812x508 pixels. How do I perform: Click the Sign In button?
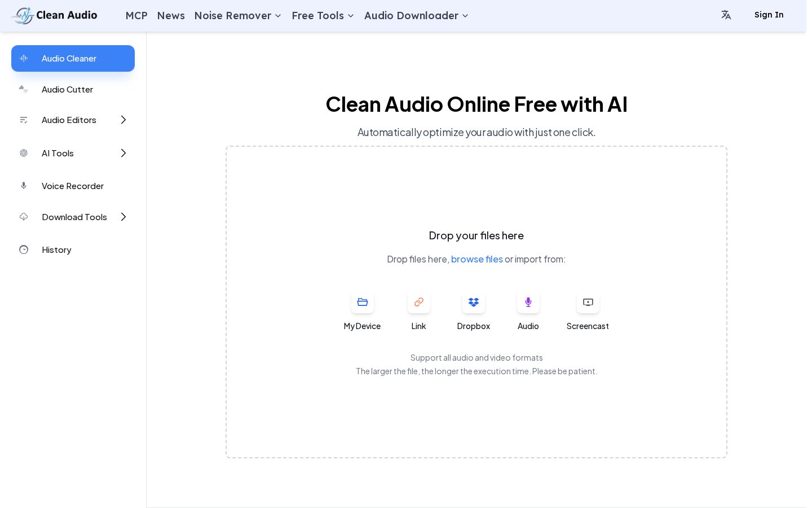click(x=769, y=15)
